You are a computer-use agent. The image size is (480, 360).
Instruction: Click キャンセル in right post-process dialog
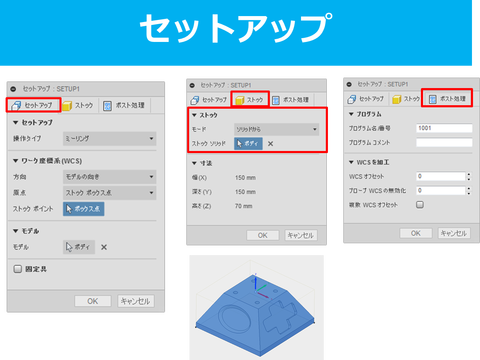pyautogui.click(x=454, y=233)
